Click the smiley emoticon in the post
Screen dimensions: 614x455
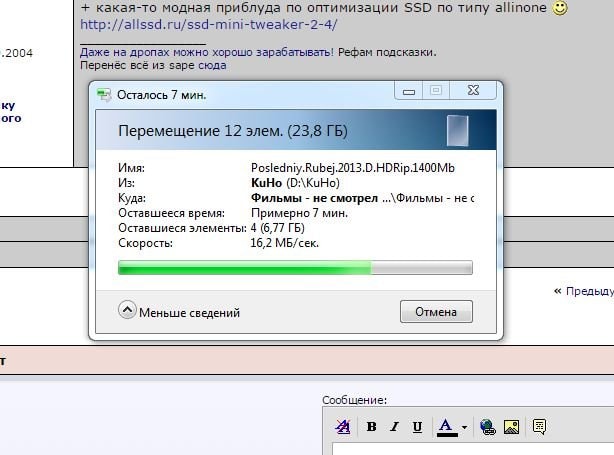[x=560, y=8]
